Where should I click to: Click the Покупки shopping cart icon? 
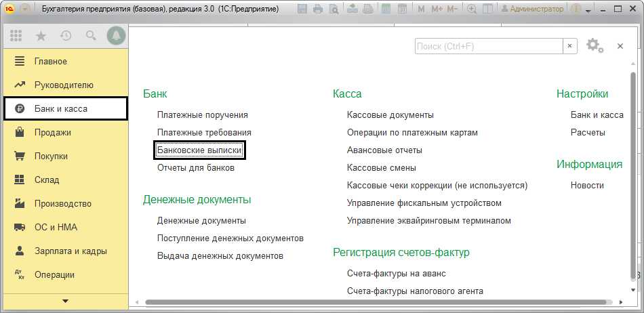pos(20,156)
